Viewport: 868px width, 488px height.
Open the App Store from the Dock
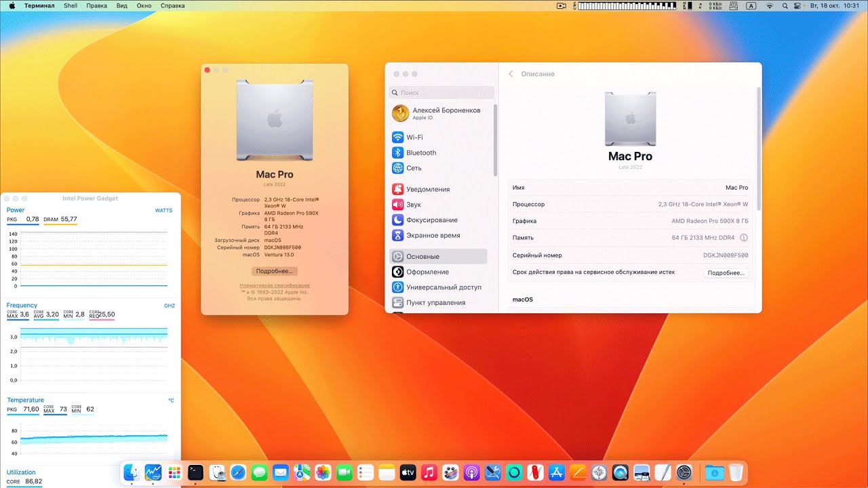(x=557, y=472)
